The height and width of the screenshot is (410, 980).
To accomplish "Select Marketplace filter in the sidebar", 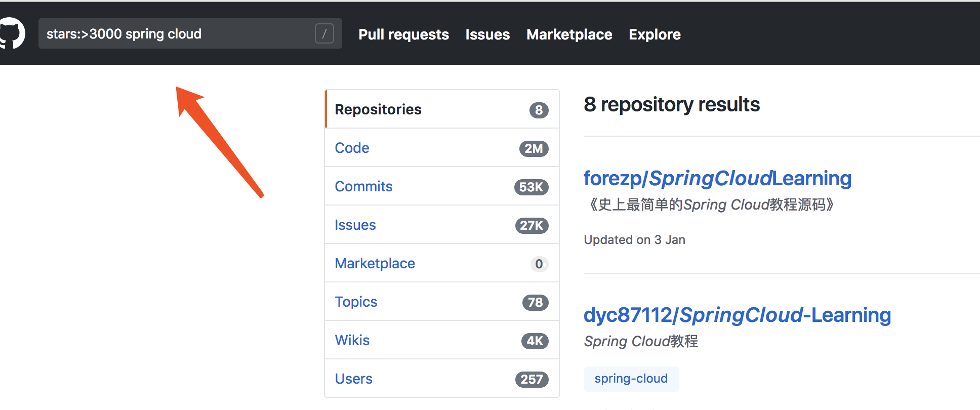I will point(375,263).
